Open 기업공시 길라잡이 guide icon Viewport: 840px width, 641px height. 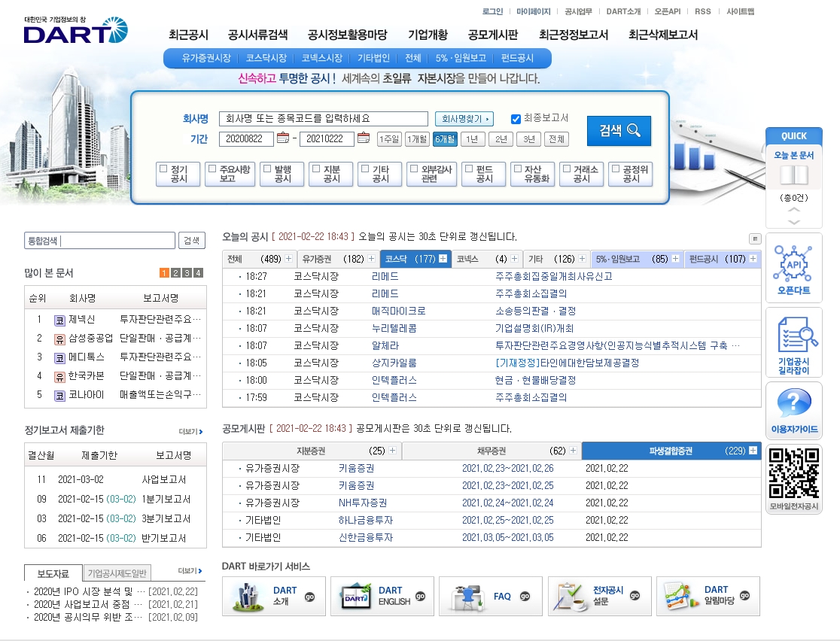click(797, 336)
